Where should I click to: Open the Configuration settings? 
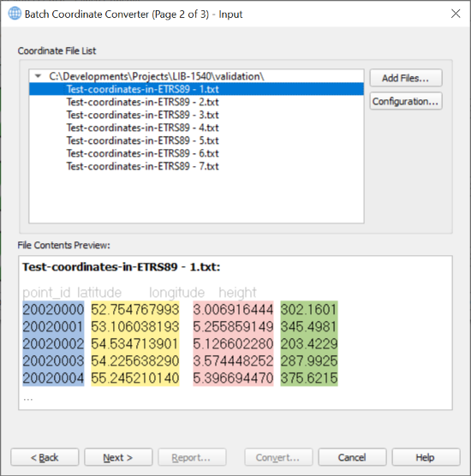(406, 101)
